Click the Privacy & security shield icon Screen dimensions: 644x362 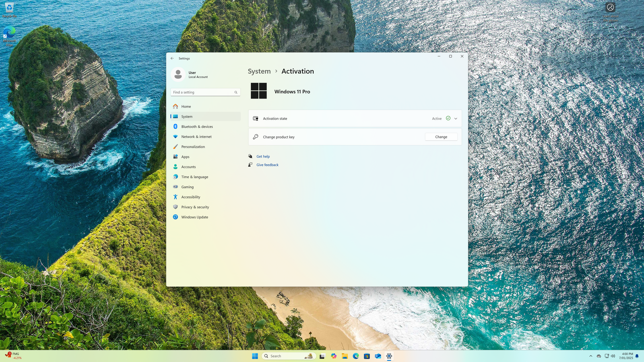click(x=175, y=207)
